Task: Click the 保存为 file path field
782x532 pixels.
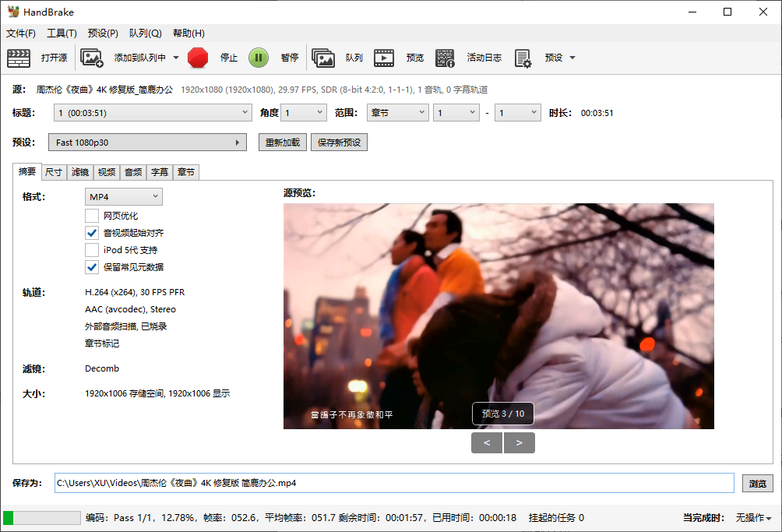Action: pos(394,483)
